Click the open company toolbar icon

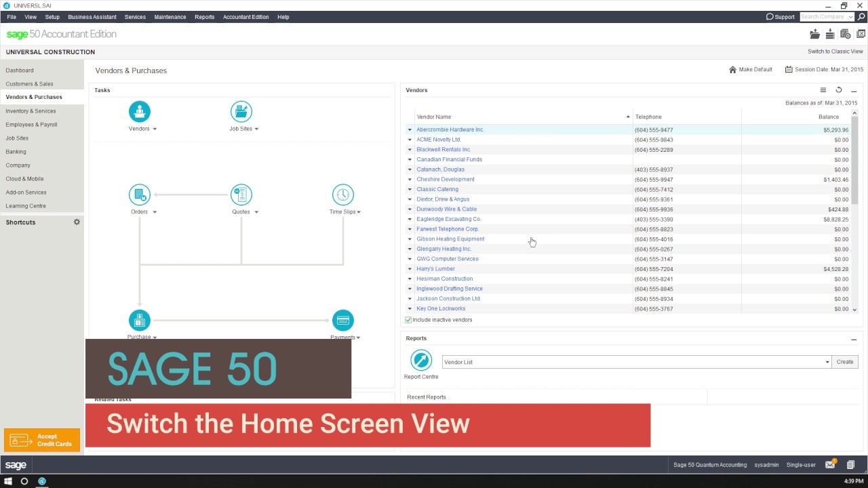815,34
